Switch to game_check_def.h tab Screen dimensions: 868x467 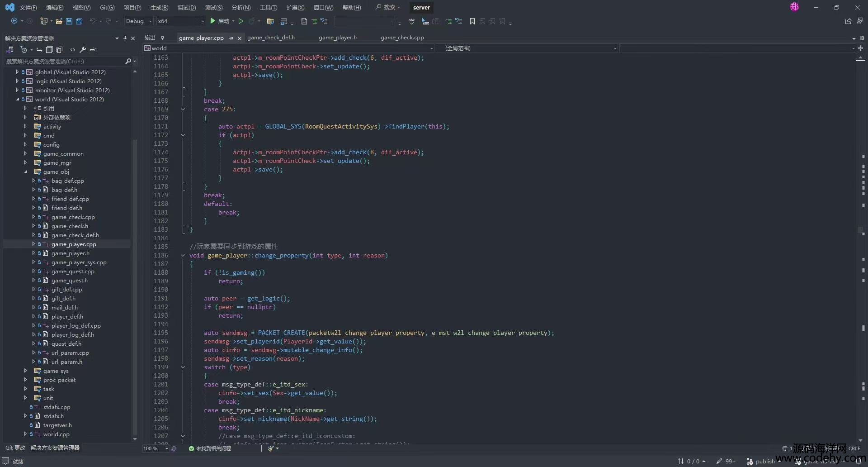pyautogui.click(x=271, y=38)
